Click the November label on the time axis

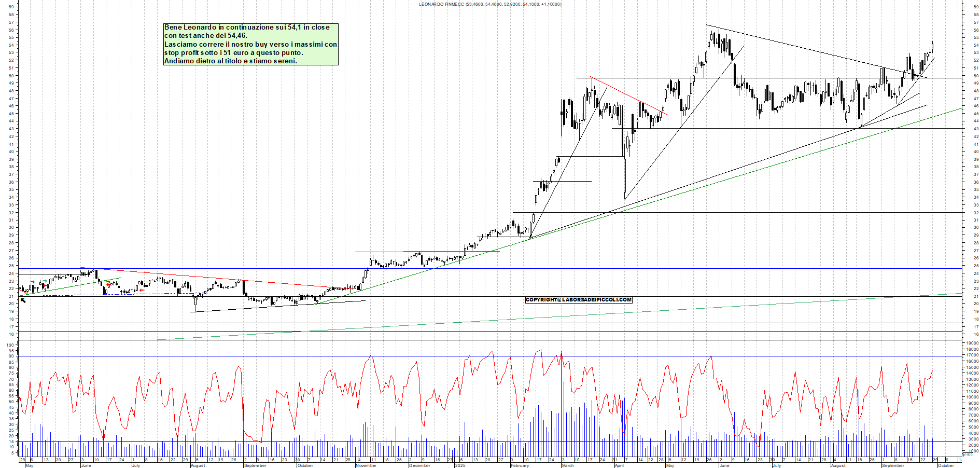pos(366,465)
